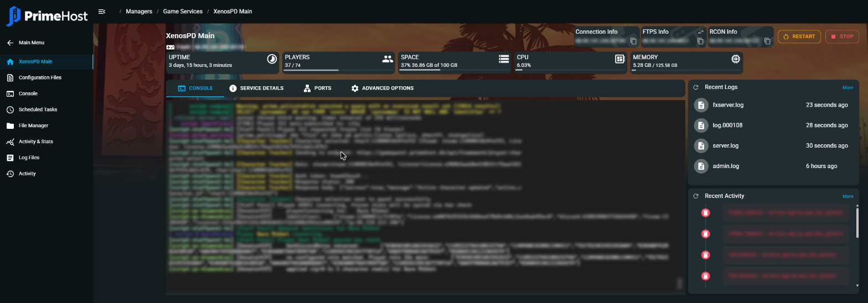Open Activity & Stats in sidebar
This screenshot has width=868, height=303.
click(46, 142)
